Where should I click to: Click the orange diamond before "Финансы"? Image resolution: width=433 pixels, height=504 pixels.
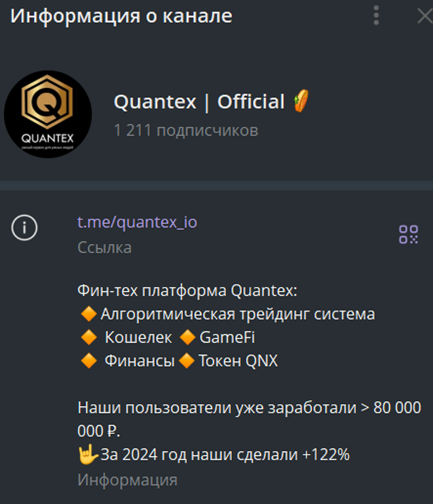pyautogui.click(x=88, y=361)
